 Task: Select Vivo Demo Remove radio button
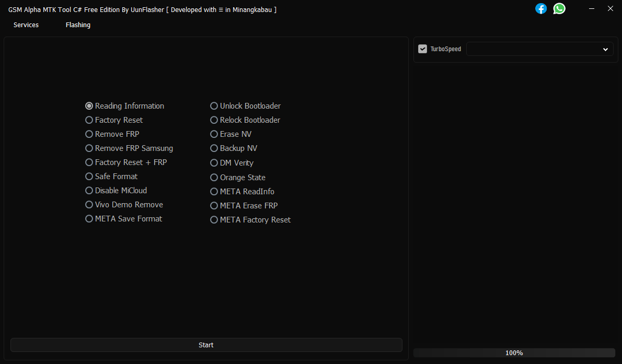tap(89, 205)
